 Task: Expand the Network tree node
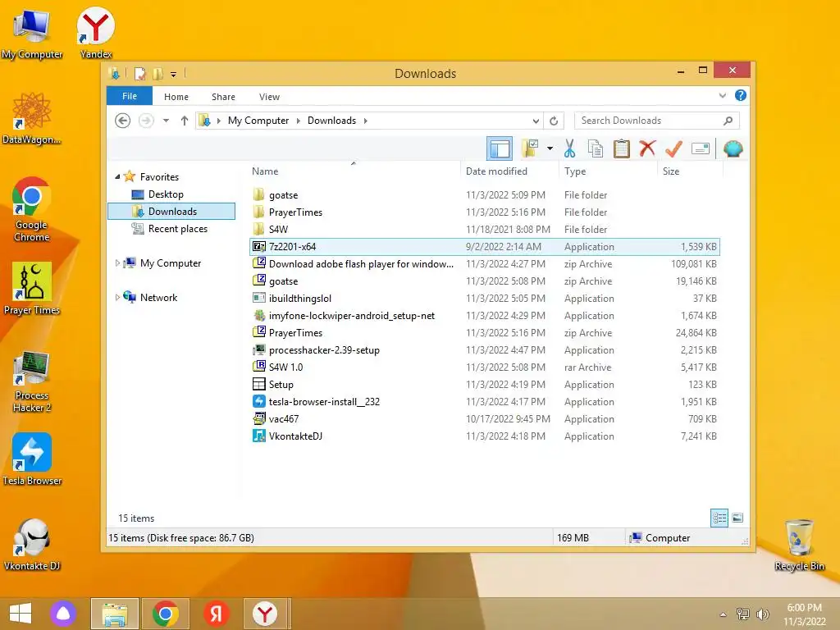(x=117, y=297)
